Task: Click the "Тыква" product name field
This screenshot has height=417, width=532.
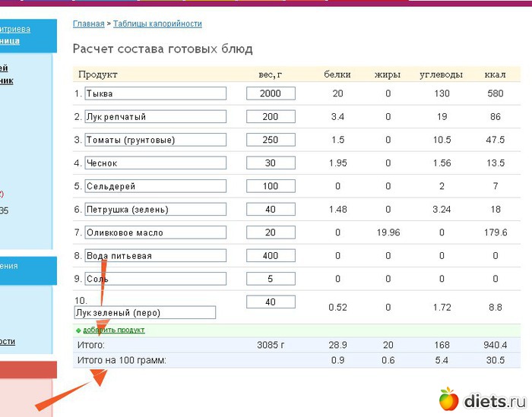Action: tap(155, 93)
